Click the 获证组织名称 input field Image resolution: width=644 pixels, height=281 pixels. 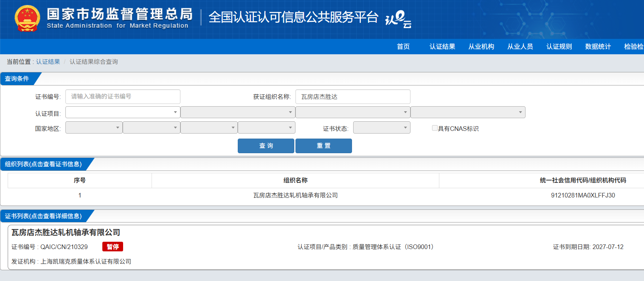(x=353, y=97)
